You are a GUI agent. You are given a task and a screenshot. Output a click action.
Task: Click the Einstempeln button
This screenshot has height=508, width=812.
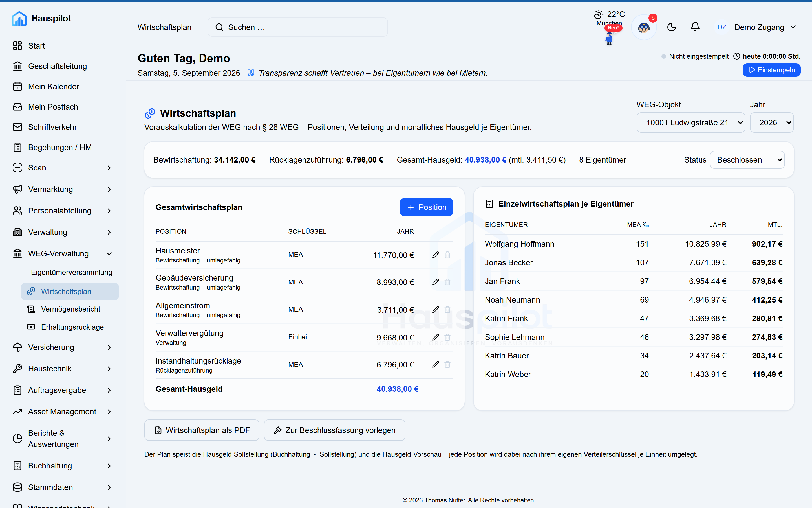(x=771, y=70)
